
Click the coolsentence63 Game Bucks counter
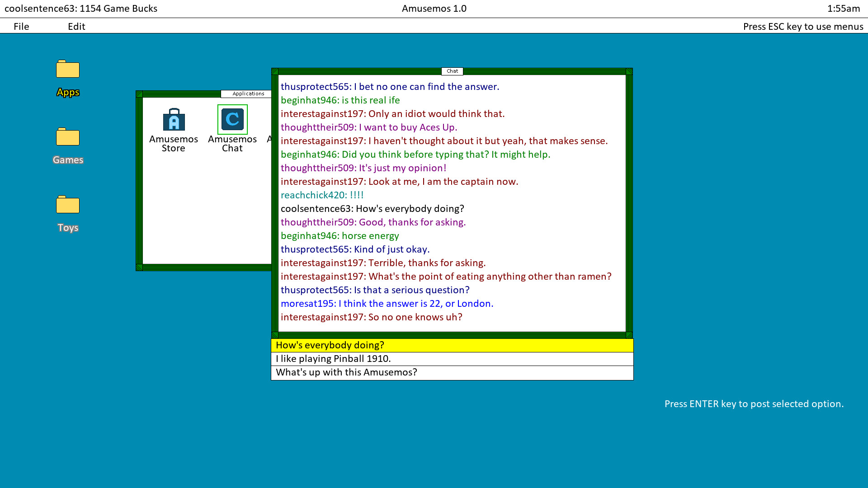(81, 8)
